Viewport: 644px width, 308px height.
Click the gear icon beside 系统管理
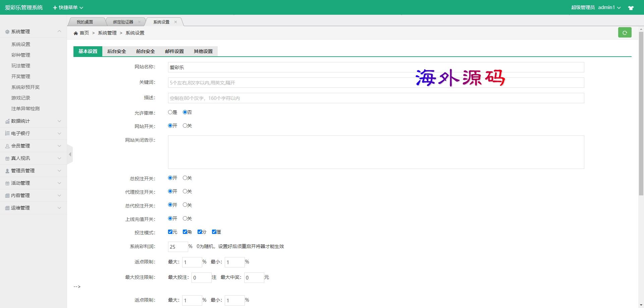point(7,32)
